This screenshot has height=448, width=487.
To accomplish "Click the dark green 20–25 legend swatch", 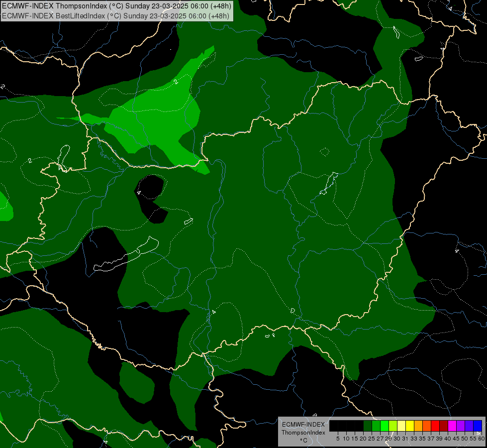I will 368,426.
